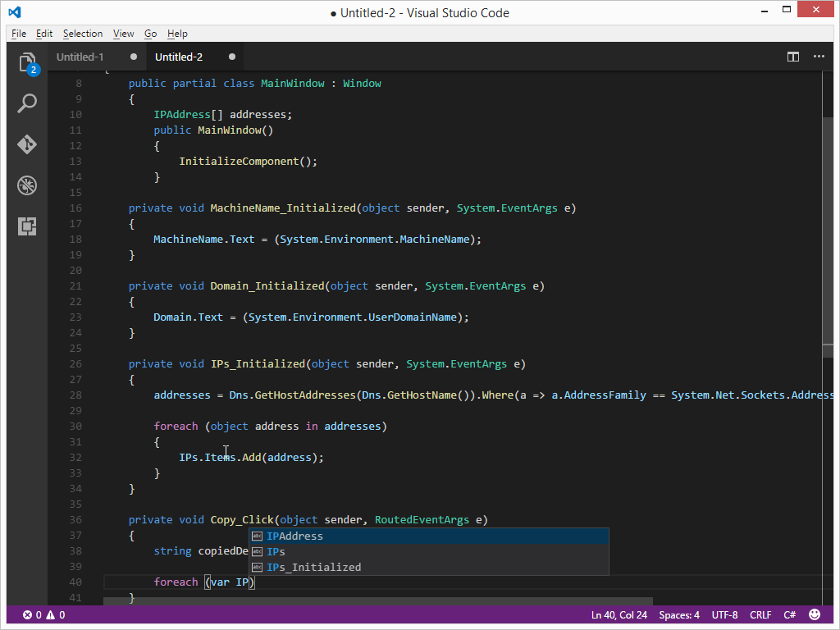Open the Go menu
Viewport: 840px width, 630px height.
pos(151,33)
